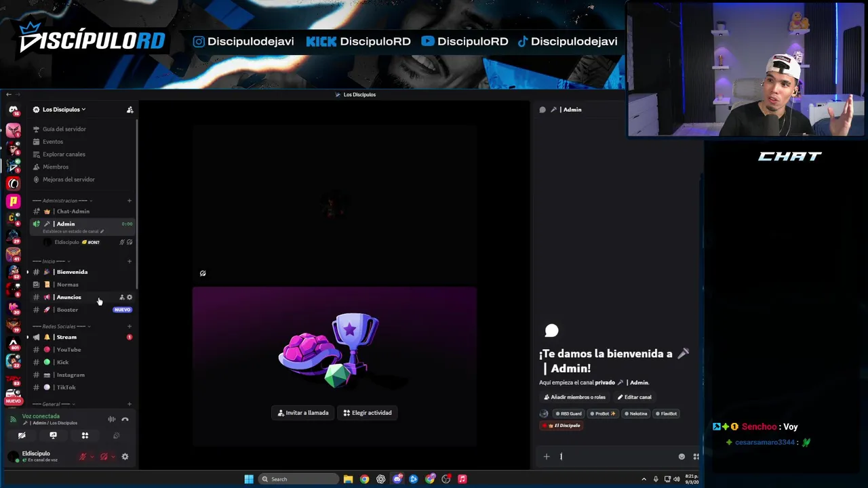Click the invite people icon beside Los Discipulos
This screenshot has width=868, height=488.
click(x=130, y=110)
